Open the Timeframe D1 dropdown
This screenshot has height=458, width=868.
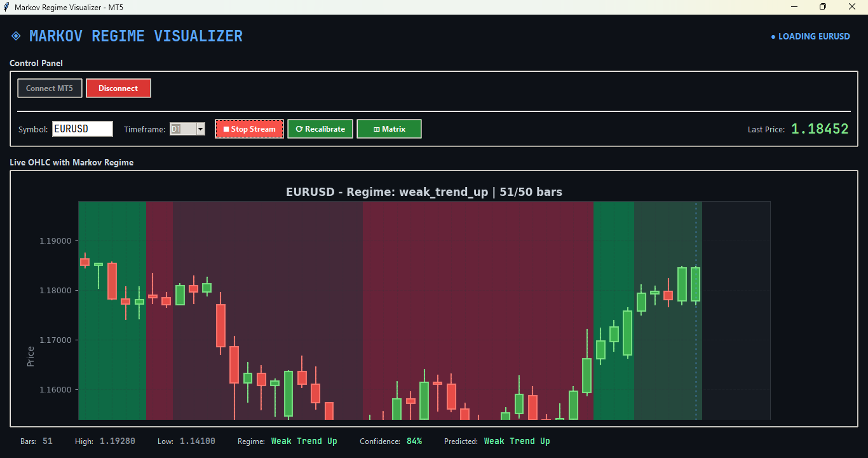point(201,128)
